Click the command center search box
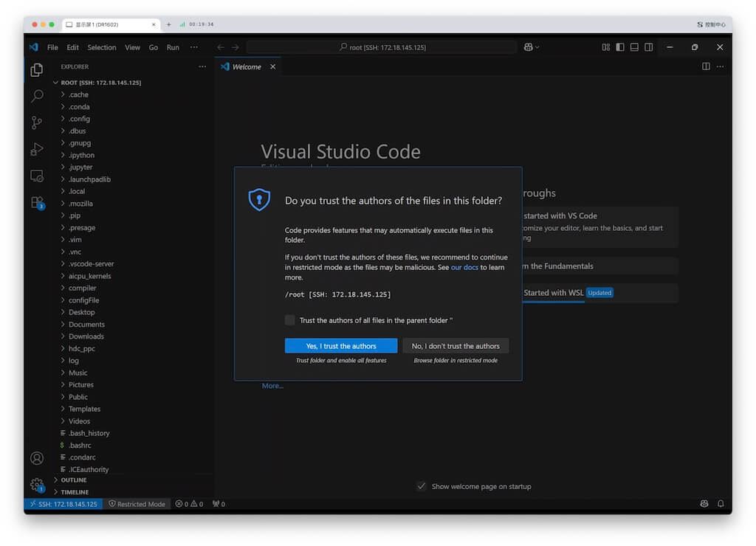Screen dimensions: 756x546 point(382,47)
